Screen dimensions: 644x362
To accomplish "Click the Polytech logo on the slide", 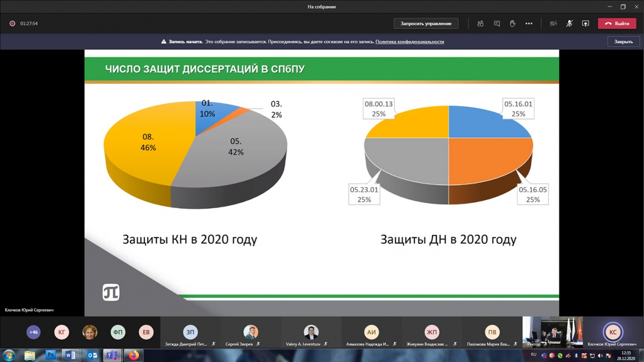I will [111, 292].
